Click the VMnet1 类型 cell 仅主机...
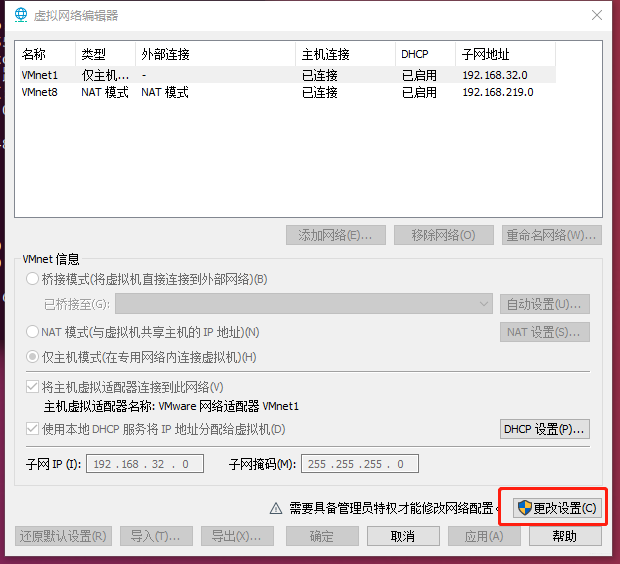Image resolution: width=620 pixels, height=564 pixels. point(105,75)
